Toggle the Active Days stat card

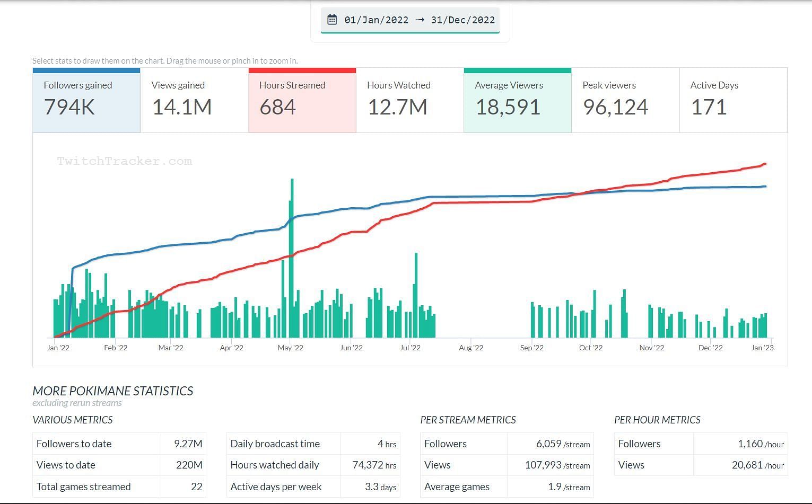pos(733,100)
